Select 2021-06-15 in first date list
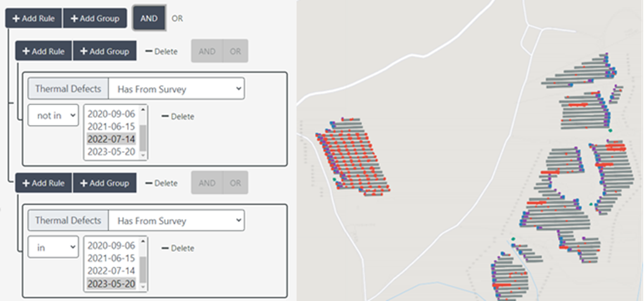 point(111,127)
